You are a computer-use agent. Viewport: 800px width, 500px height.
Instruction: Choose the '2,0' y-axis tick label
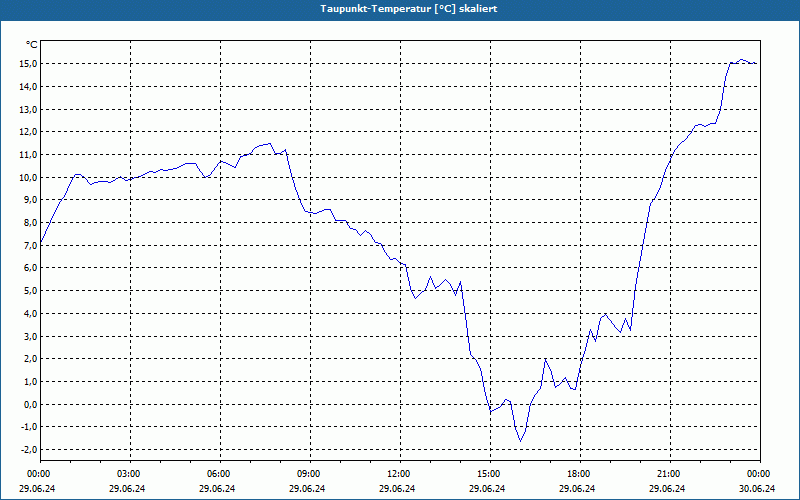[30, 359]
